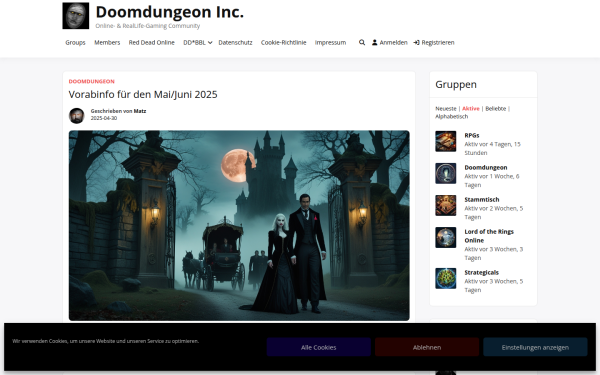This screenshot has height=375, width=600.
Task: Click text 'Aktiv vor 4 Tagen, 15 Stunden'
Action: (492, 148)
